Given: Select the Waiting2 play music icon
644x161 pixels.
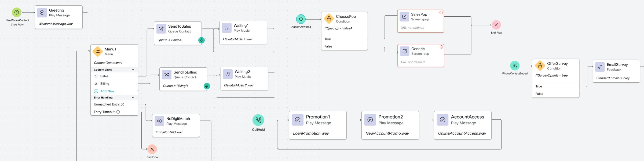Looking at the screenshot, I should [228, 74].
